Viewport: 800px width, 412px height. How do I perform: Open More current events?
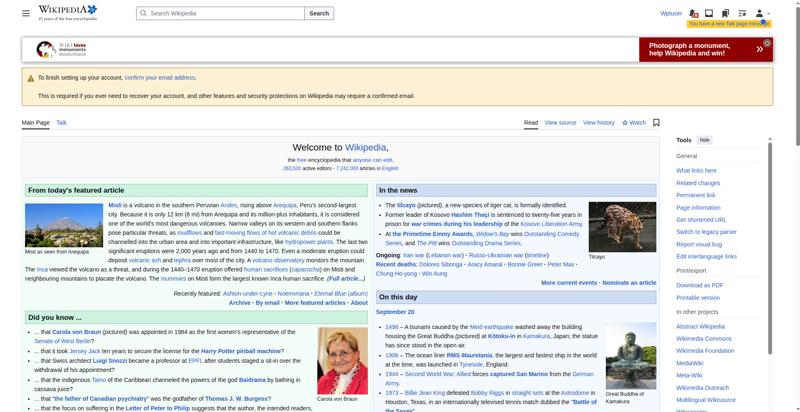pyautogui.click(x=569, y=282)
